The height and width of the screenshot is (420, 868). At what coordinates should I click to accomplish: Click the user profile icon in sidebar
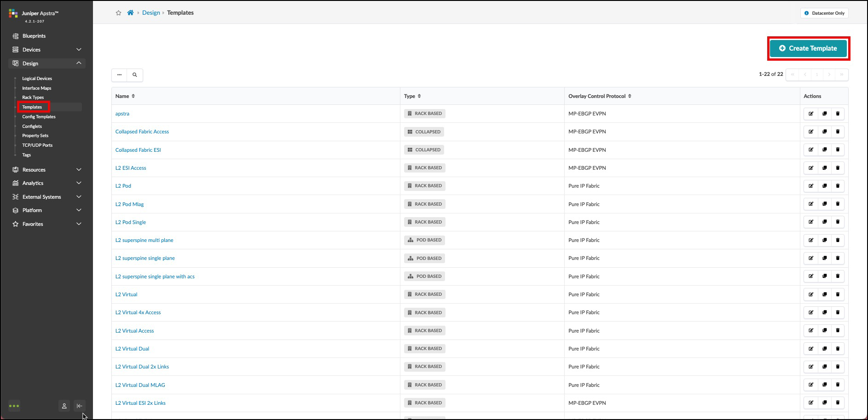coord(64,406)
